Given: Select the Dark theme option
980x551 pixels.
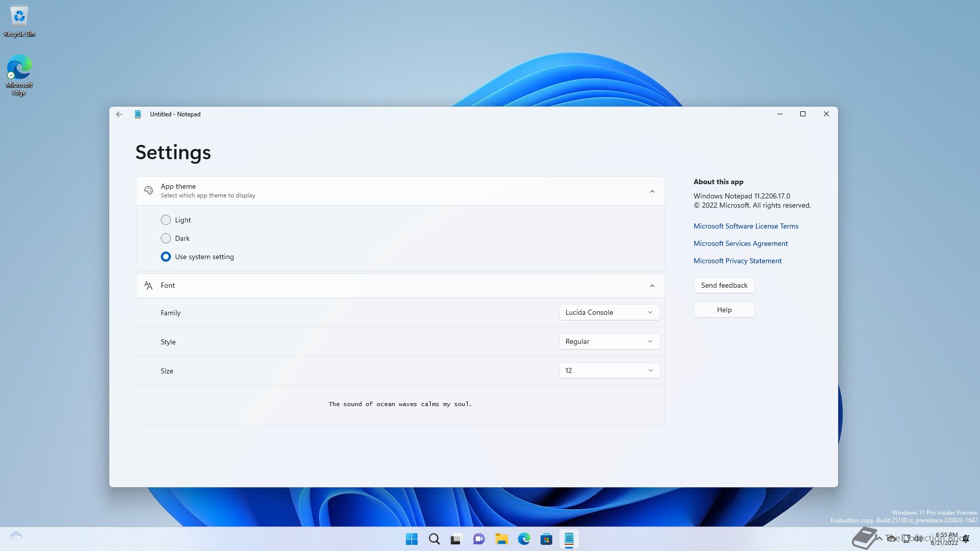Looking at the screenshot, I should pyautogui.click(x=175, y=238).
